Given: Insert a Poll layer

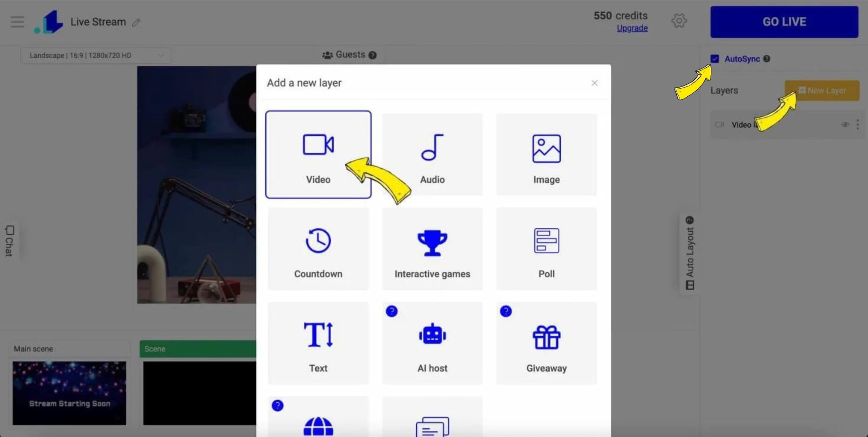Looking at the screenshot, I should (546, 249).
